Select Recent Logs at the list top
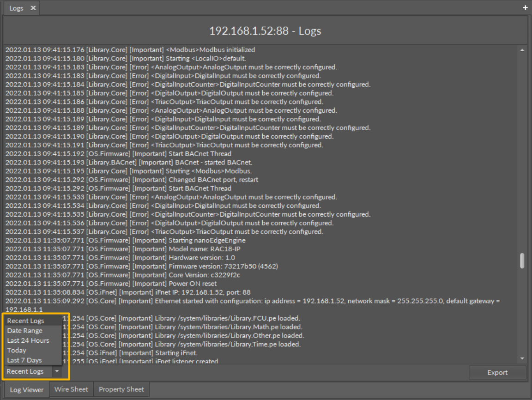The width and height of the screenshot is (532, 400). pyautogui.click(x=25, y=321)
